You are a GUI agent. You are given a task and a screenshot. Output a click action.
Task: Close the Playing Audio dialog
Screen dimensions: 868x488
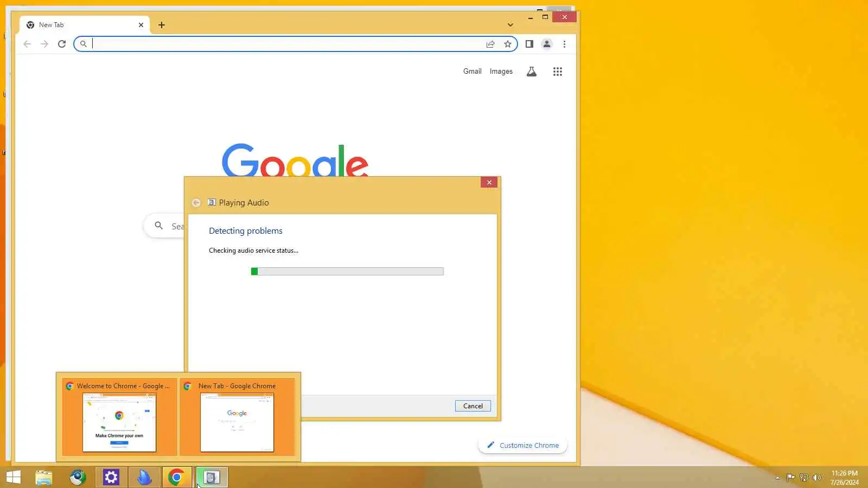[489, 182]
